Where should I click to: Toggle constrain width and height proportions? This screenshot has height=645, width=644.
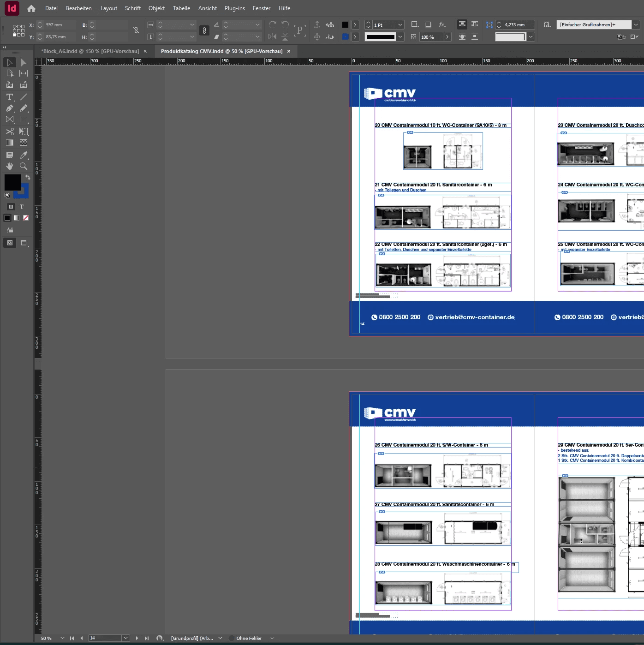pos(136,30)
